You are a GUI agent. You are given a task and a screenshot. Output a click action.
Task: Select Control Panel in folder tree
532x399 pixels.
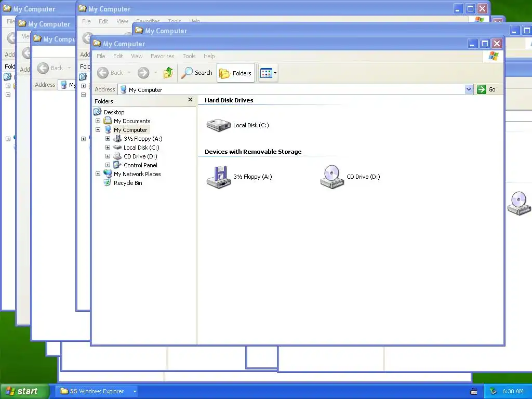[x=140, y=165]
